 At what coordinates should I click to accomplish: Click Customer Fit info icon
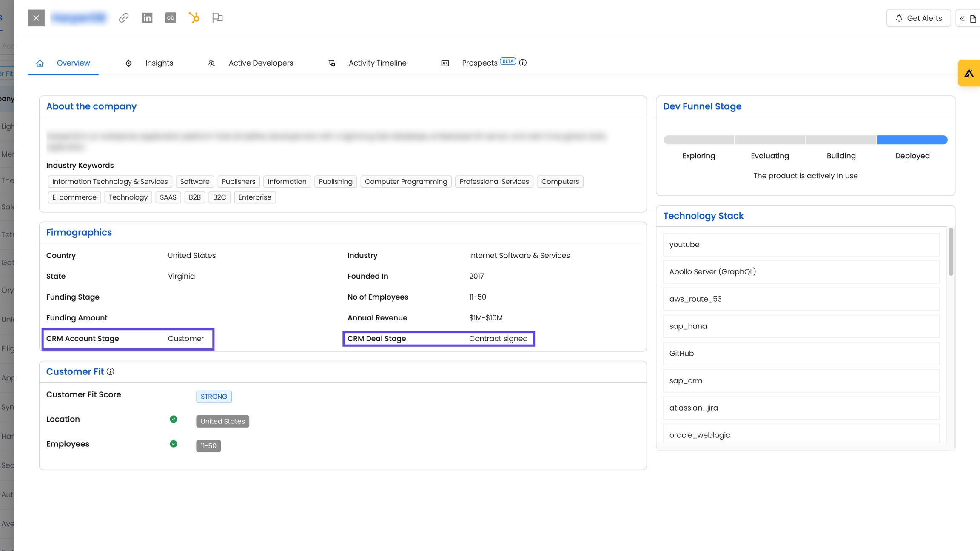111,371
